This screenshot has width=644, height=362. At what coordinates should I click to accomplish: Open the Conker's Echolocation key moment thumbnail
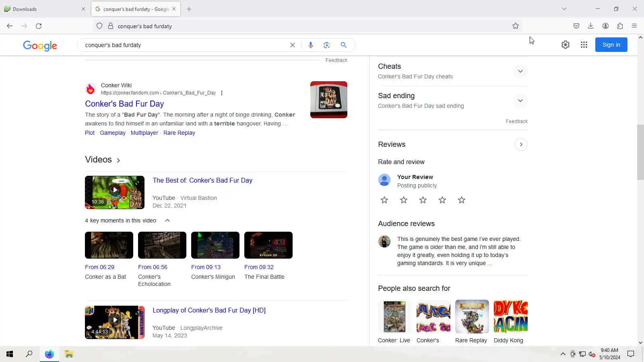point(162,245)
